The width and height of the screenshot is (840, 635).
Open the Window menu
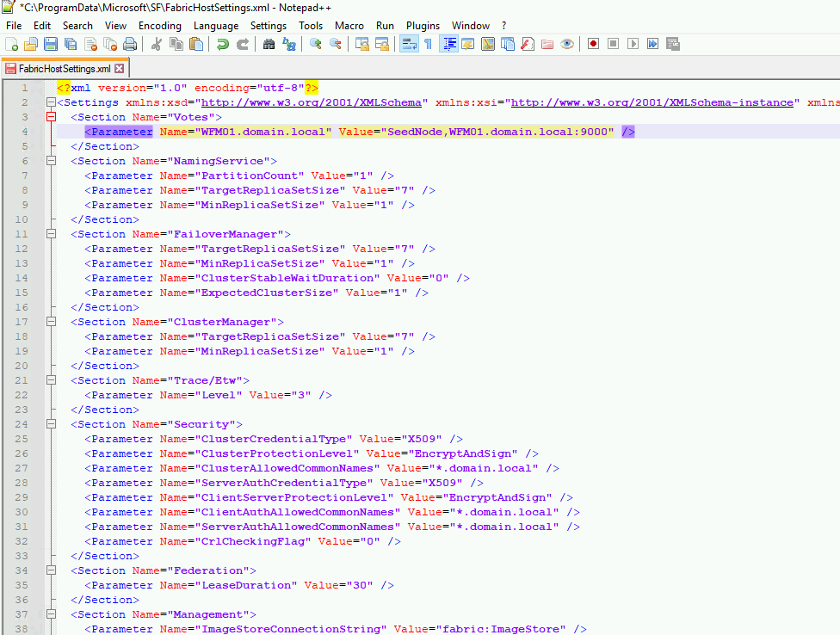pyautogui.click(x=471, y=26)
